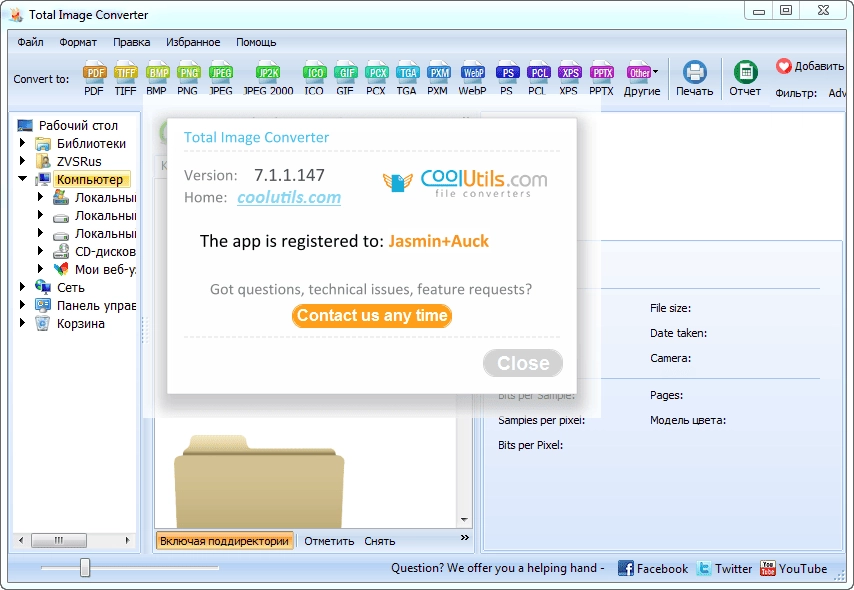Expand the ZVSRus tree node
This screenshot has height=590, width=854.
point(22,161)
